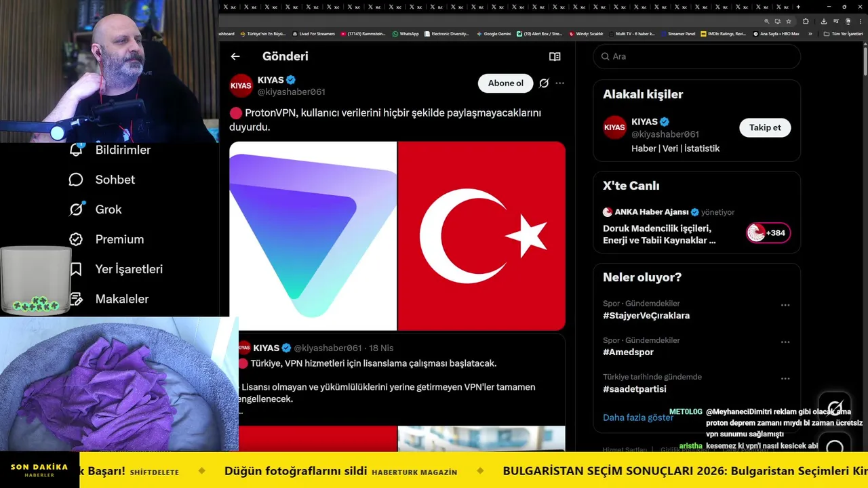Screen dimensions: 868x488
Task: Open reader view icon beside Gönderi title
Action: [x=555, y=57]
